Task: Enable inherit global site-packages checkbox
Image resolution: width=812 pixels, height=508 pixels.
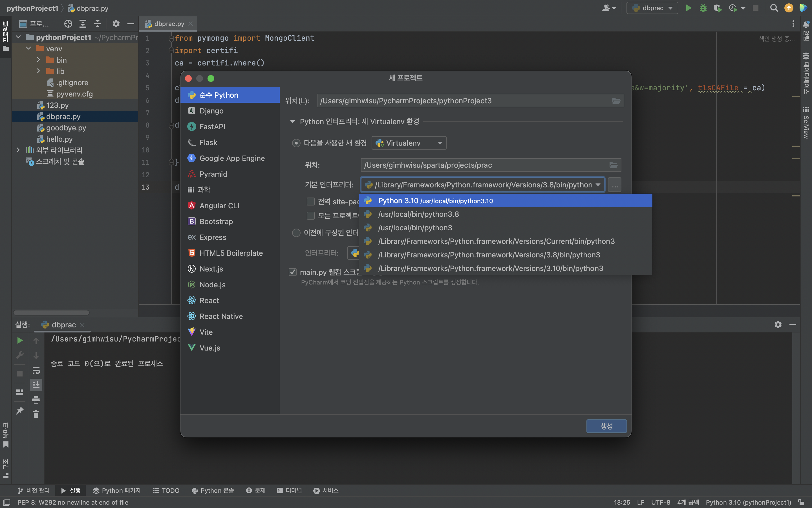Action: (x=311, y=202)
